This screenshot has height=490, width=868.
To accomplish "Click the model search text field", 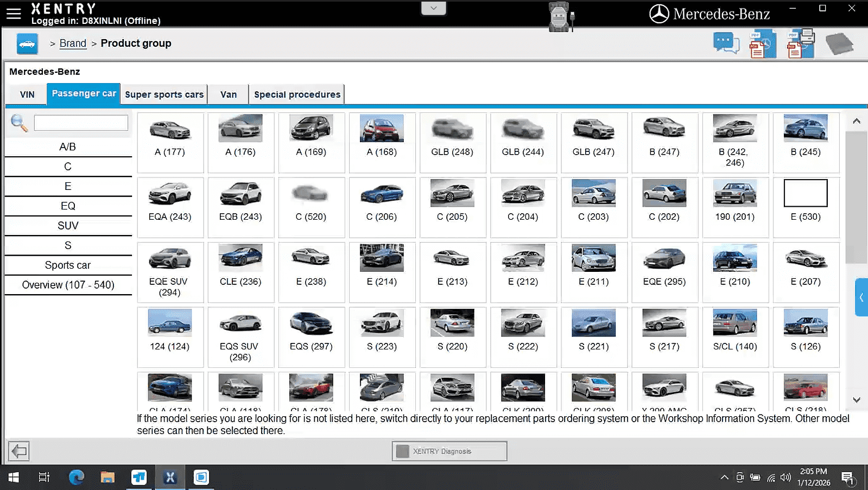I will 81,123.
